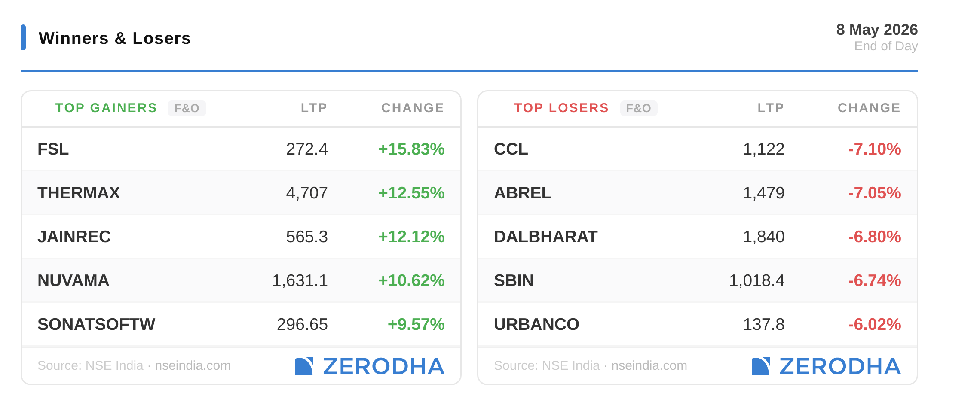Select the F&O badge next to Top Gainers
Viewport: 980px width, 411px height.
pos(187,108)
